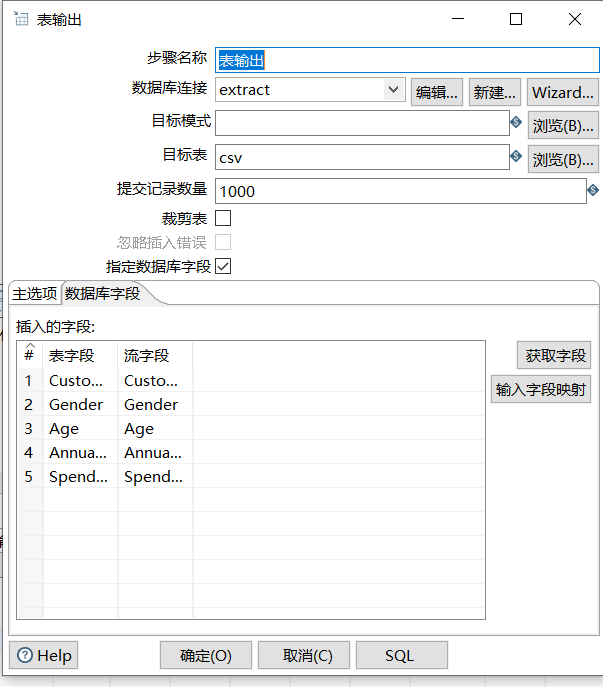The image size is (603, 687).
Task: Click into the empty 目标模式 input field
Action: (362, 123)
